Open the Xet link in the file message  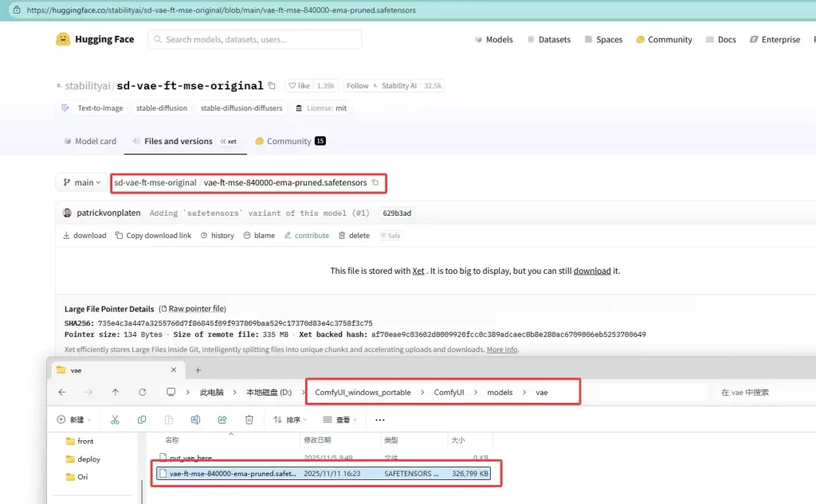point(418,271)
